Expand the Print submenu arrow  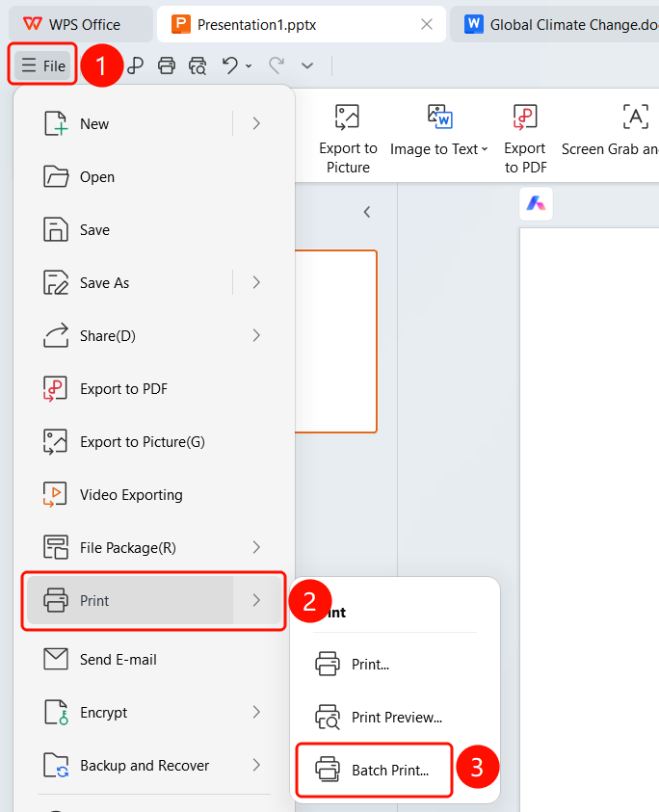pos(256,601)
